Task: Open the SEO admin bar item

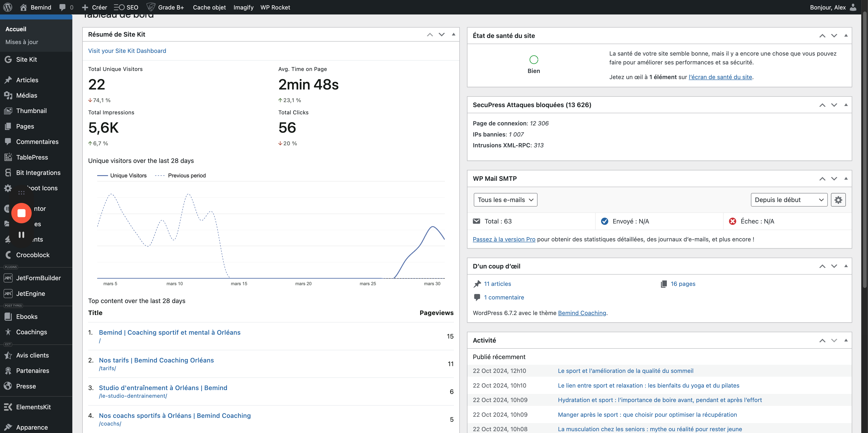Action: (x=126, y=7)
